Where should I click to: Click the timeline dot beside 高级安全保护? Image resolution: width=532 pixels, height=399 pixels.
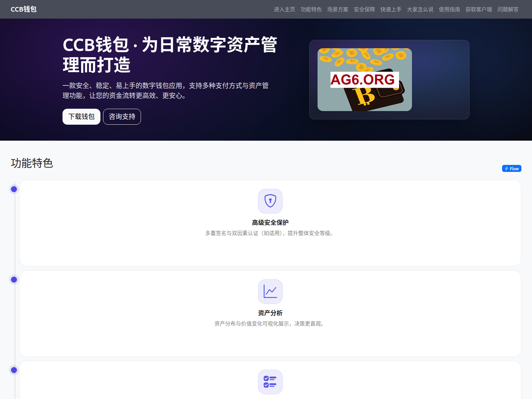14,189
